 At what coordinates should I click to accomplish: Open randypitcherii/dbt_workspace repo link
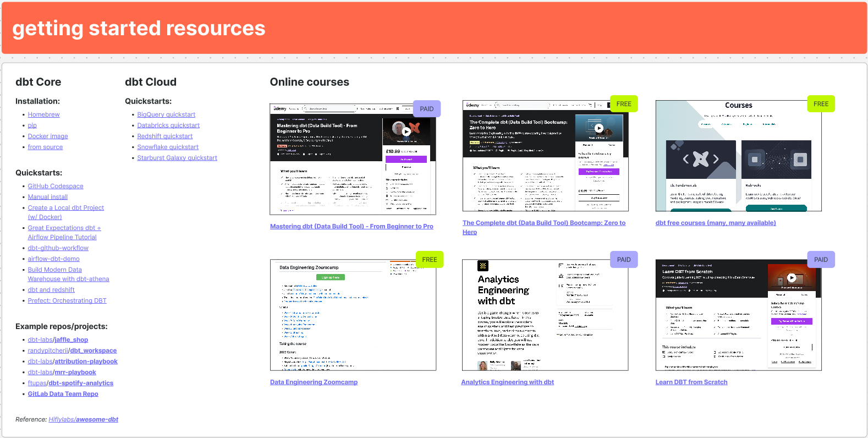tap(72, 351)
